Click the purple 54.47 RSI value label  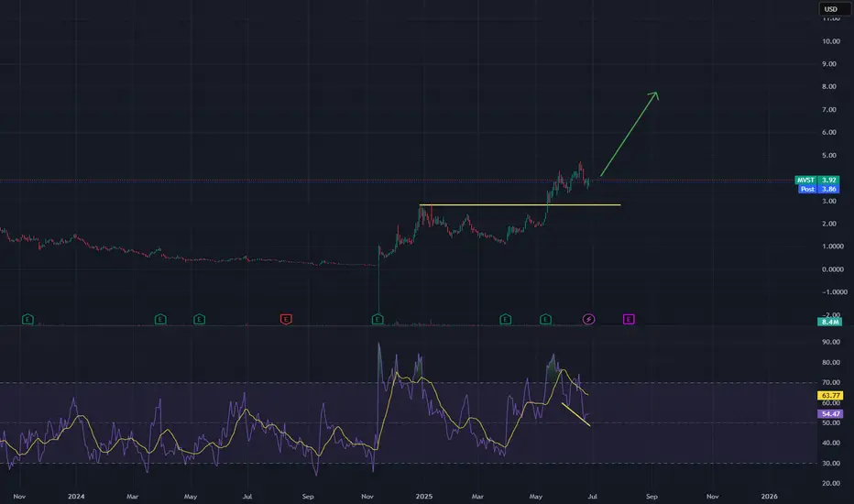[830, 414]
